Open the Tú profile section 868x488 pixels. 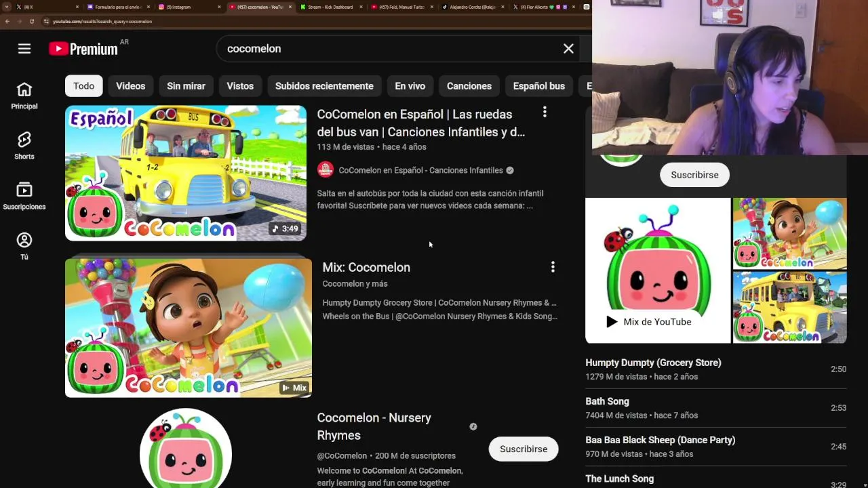(x=24, y=246)
